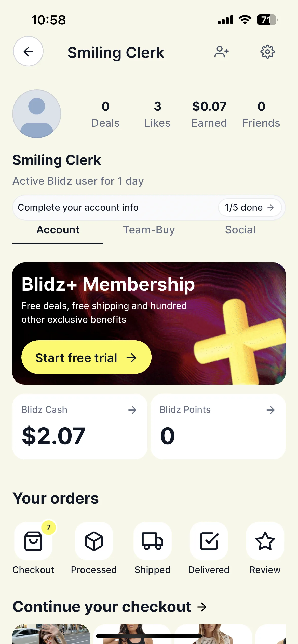The image size is (298, 644).
Task: View Delivered orders checkmark icon
Action: point(209,541)
